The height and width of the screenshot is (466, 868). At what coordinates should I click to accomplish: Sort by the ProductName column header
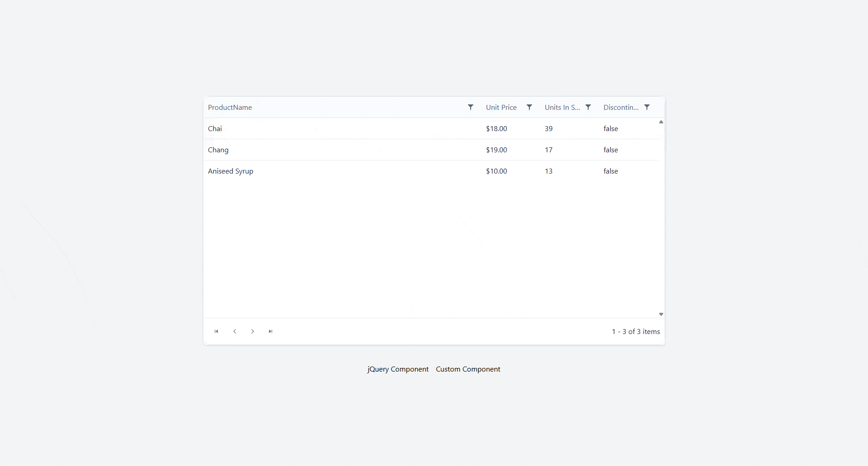[230, 107]
